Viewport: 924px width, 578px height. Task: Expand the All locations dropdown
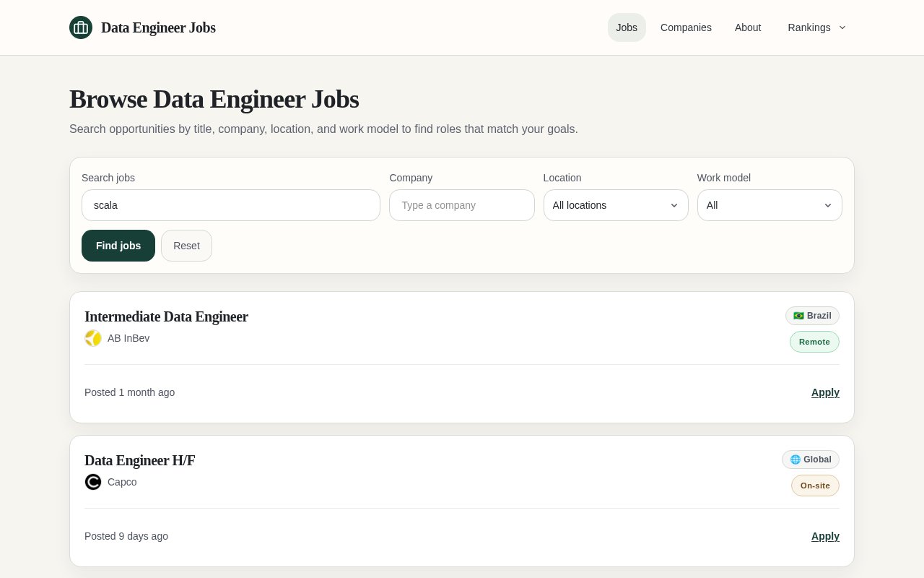point(616,205)
